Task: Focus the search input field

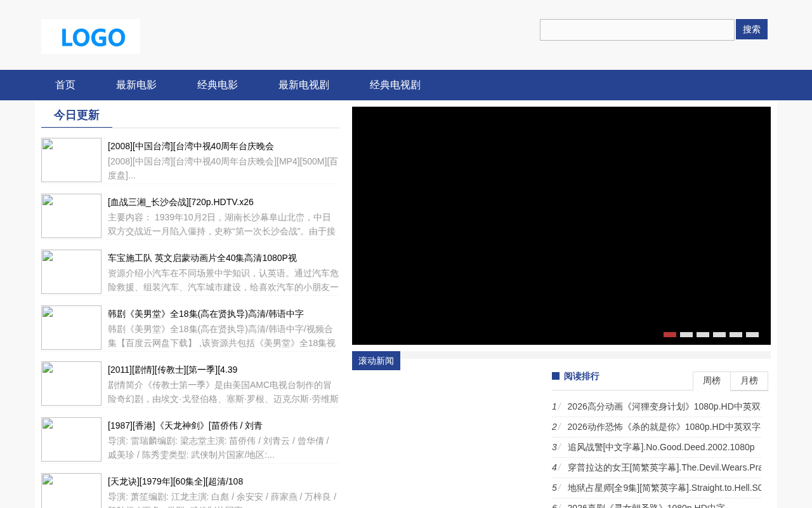Action: point(637,30)
